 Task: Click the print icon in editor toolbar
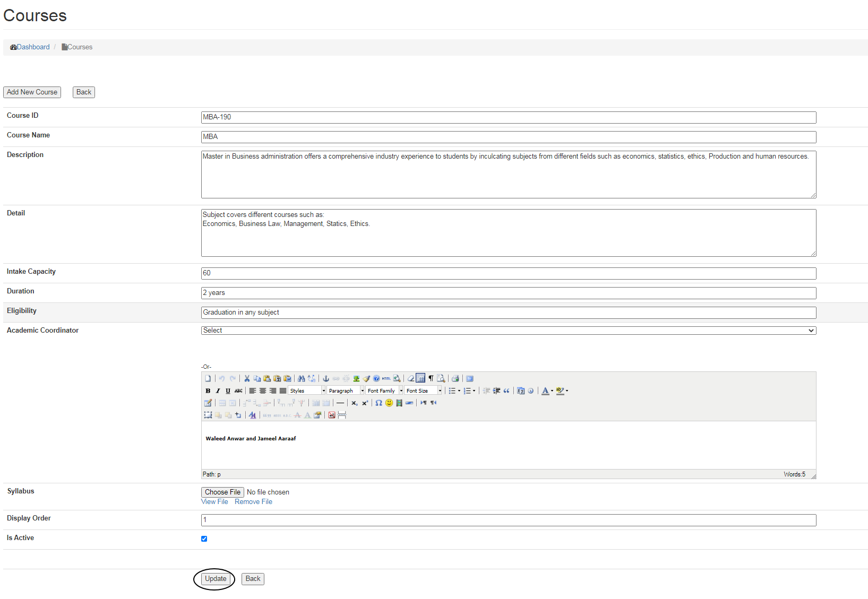(455, 379)
